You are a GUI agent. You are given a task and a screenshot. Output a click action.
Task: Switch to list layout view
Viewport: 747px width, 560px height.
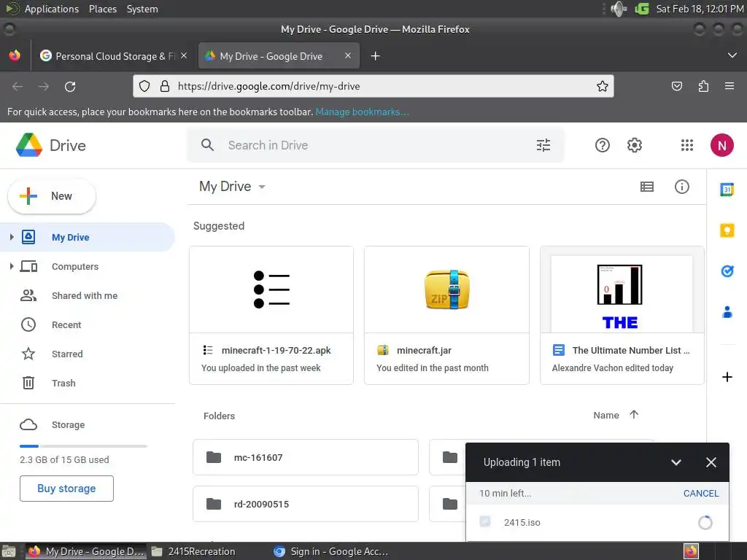pos(646,187)
